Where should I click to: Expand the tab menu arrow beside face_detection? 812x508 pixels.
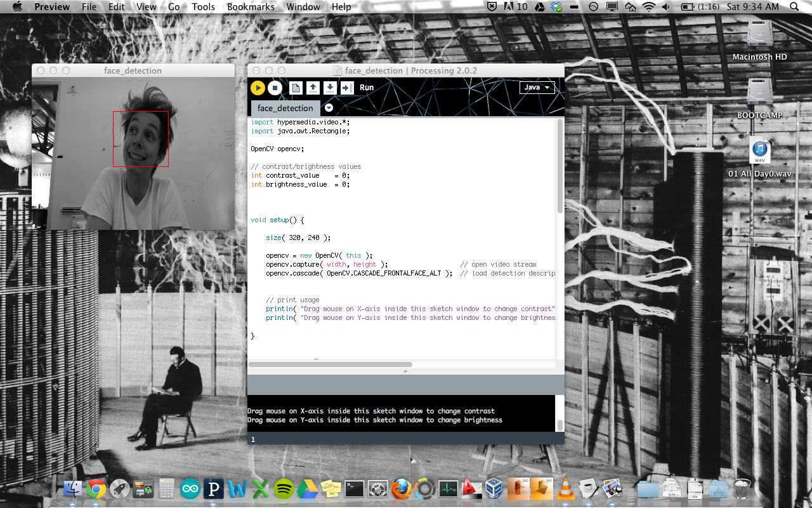tap(329, 108)
